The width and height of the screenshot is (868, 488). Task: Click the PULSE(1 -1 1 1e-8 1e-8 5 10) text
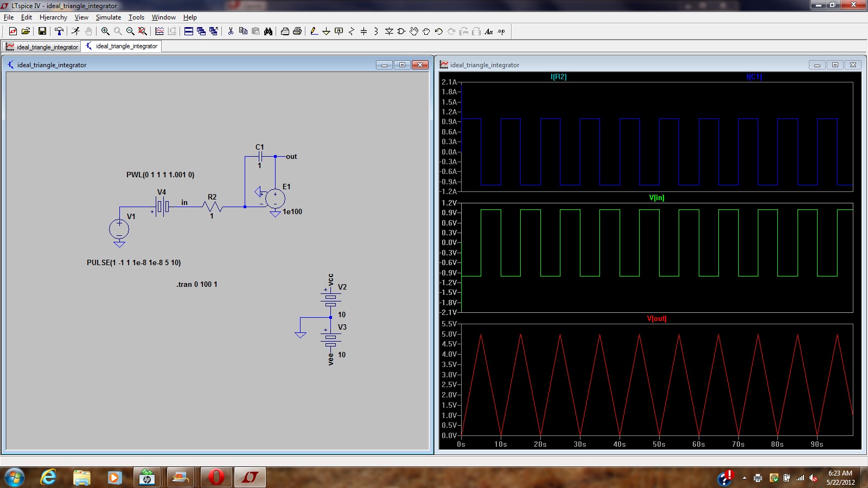click(134, 262)
